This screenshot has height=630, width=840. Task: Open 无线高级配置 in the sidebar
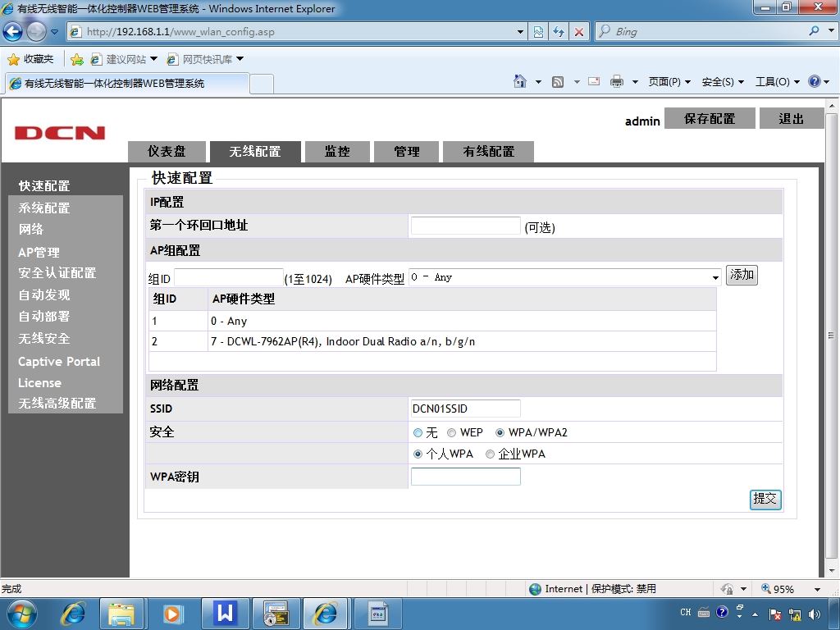click(57, 403)
